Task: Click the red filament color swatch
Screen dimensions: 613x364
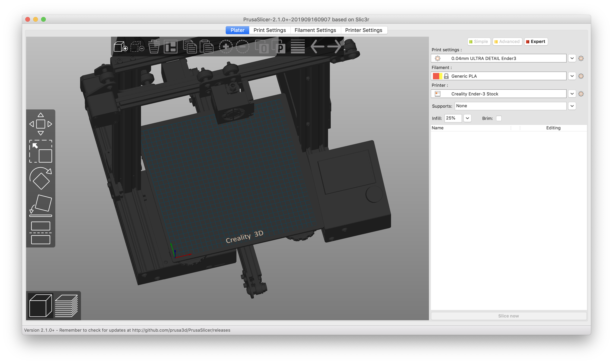Action: coord(436,76)
